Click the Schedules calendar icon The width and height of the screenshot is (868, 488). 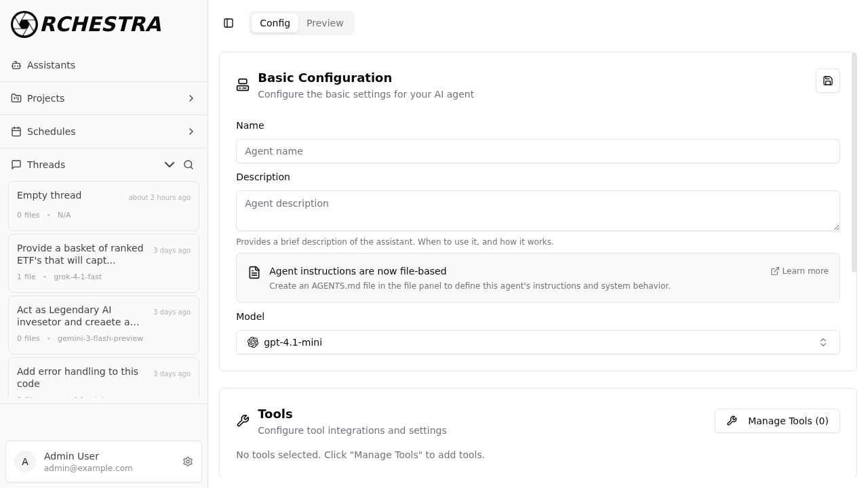pyautogui.click(x=16, y=131)
